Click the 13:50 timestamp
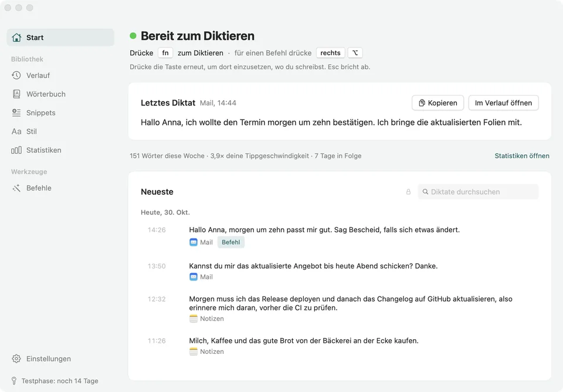 [157, 266]
